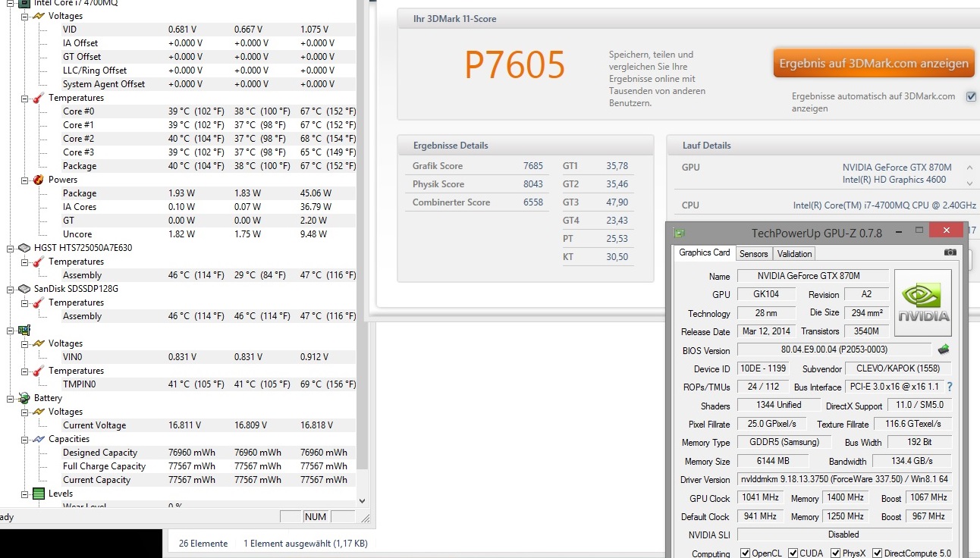Toggle the OpenCL checkbox in GPU-Z

click(x=745, y=553)
